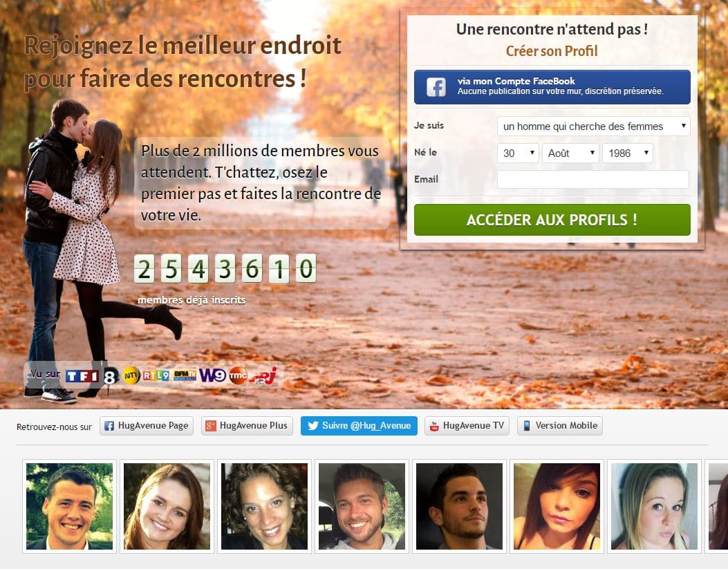Follow @Hug_Avenue on Twitter

(x=359, y=426)
